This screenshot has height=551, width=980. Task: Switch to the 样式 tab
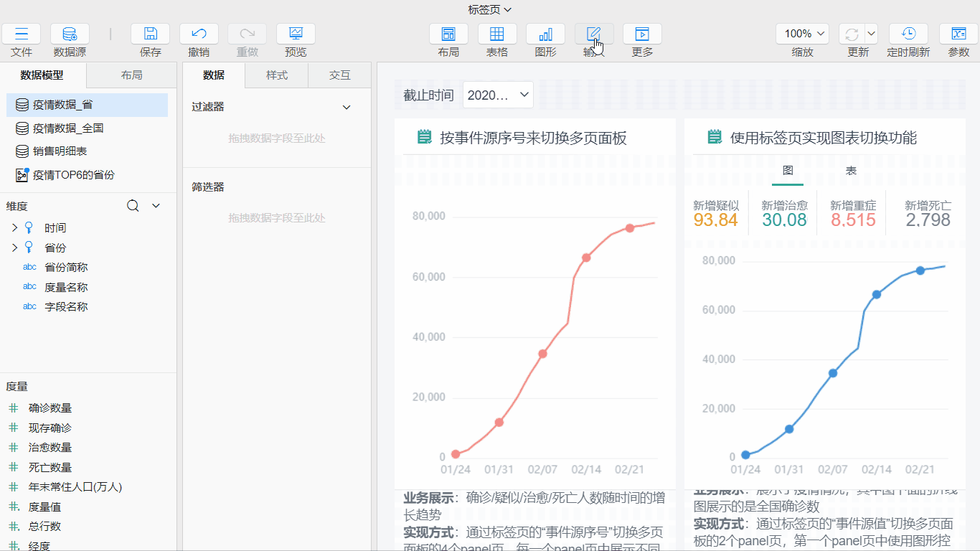click(x=277, y=75)
